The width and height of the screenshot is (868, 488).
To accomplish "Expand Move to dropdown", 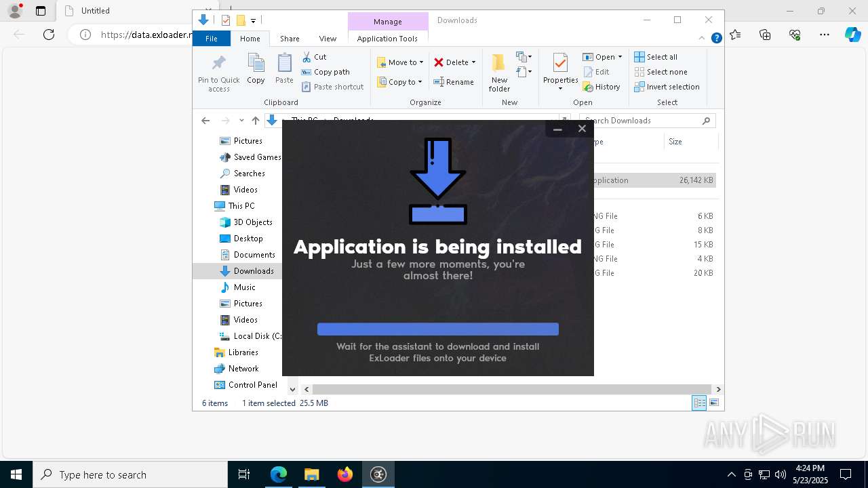I will (421, 62).
